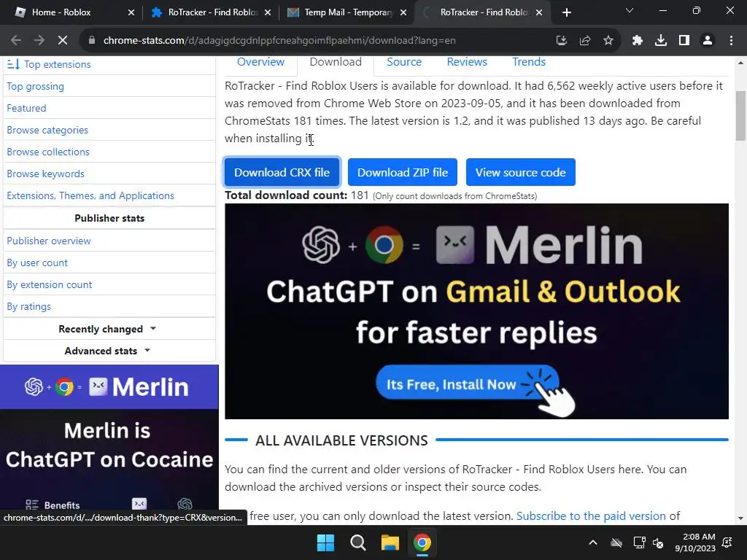The width and height of the screenshot is (747, 560).
Task: Click the install app icon in address bar
Action: [562, 41]
